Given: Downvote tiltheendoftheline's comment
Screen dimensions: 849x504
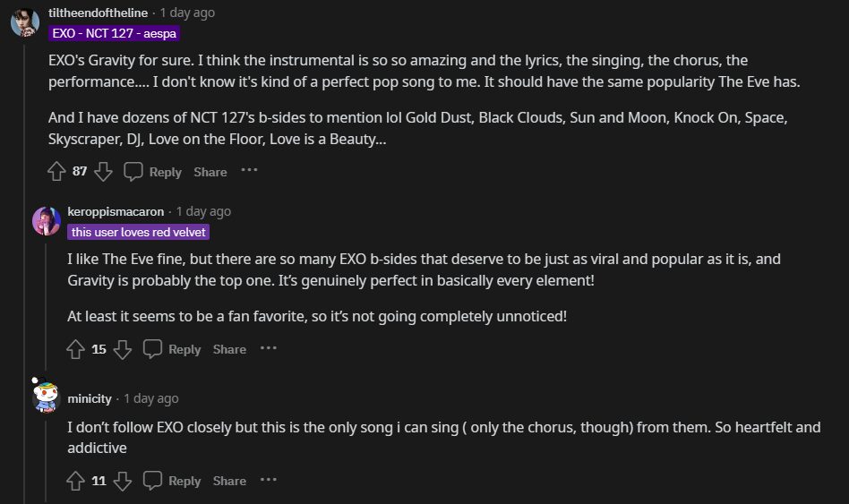Looking at the screenshot, I should click(103, 171).
